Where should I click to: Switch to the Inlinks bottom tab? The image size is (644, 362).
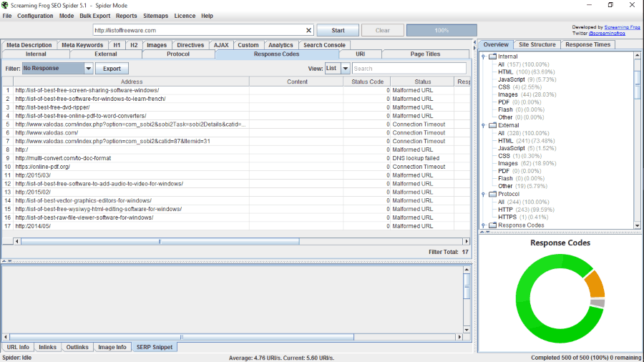point(48,347)
